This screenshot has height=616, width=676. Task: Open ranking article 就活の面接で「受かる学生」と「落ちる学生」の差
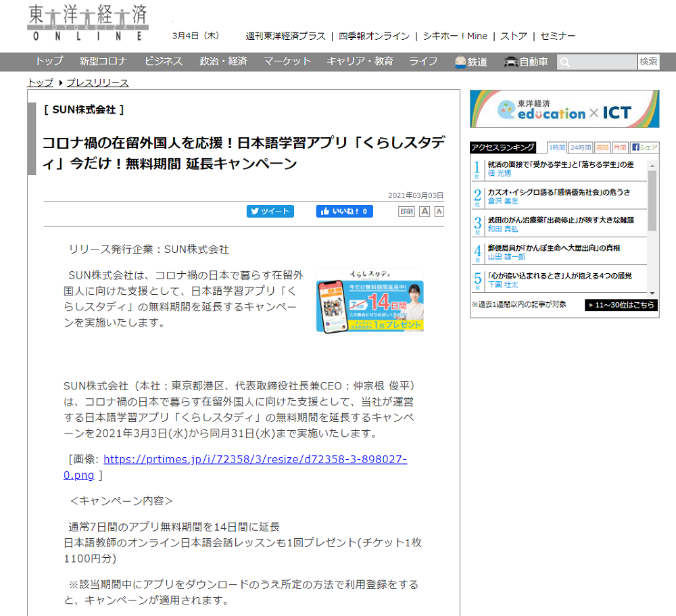pyautogui.click(x=560, y=164)
